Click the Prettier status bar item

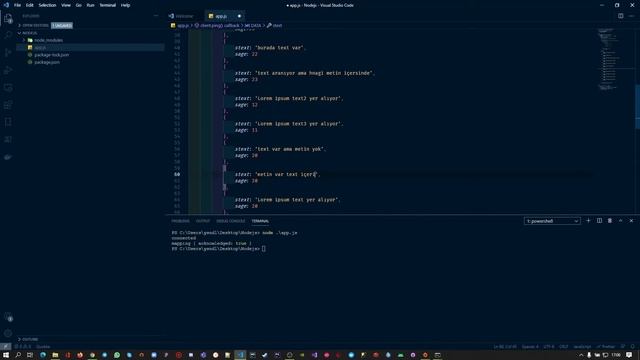pos(606,347)
